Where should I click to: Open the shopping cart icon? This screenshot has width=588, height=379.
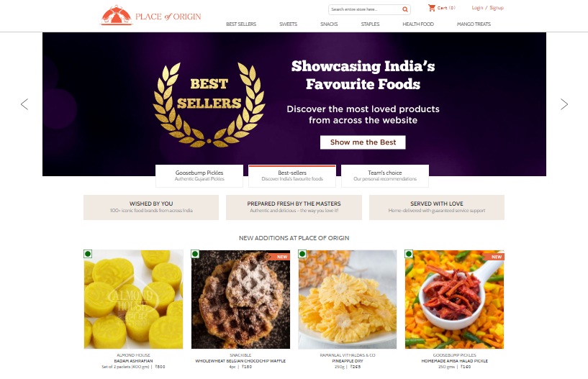point(432,7)
